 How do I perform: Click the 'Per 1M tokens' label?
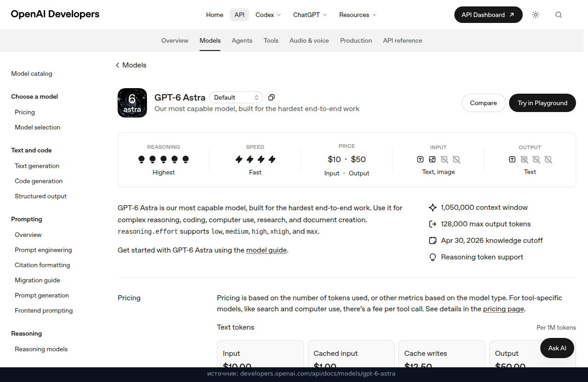(556, 327)
